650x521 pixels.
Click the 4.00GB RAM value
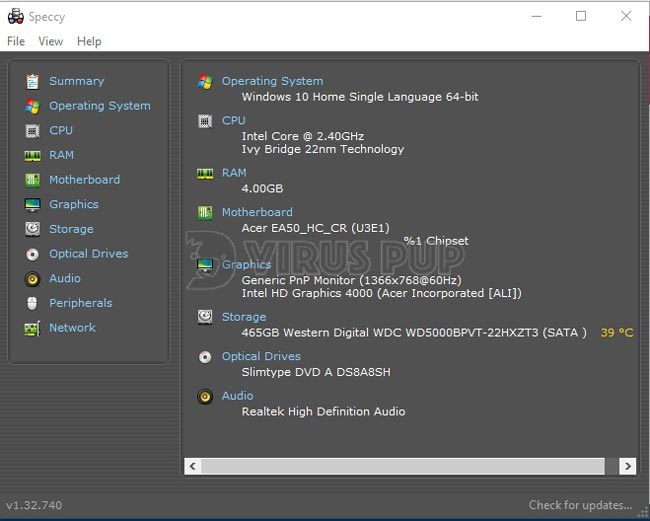262,189
